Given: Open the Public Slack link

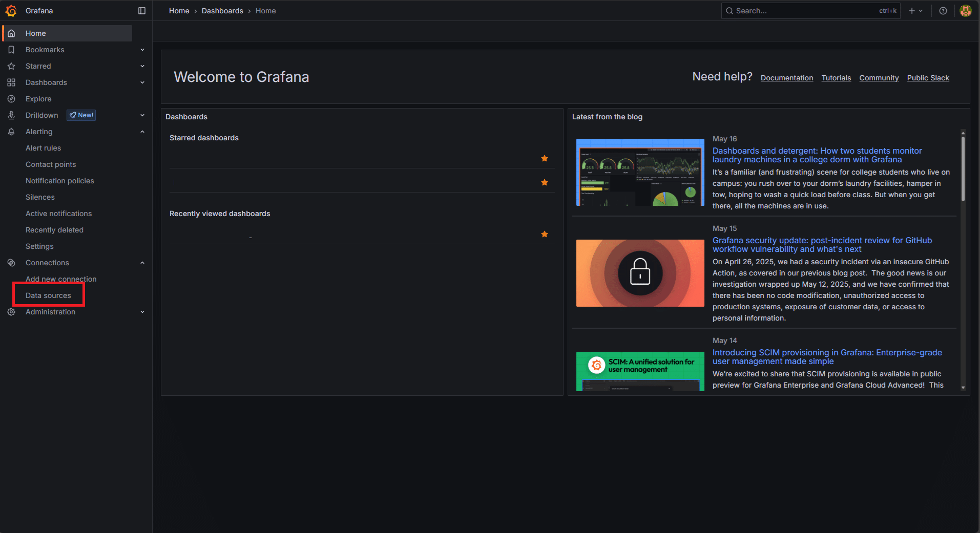Looking at the screenshot, I should tap(928, 78).
